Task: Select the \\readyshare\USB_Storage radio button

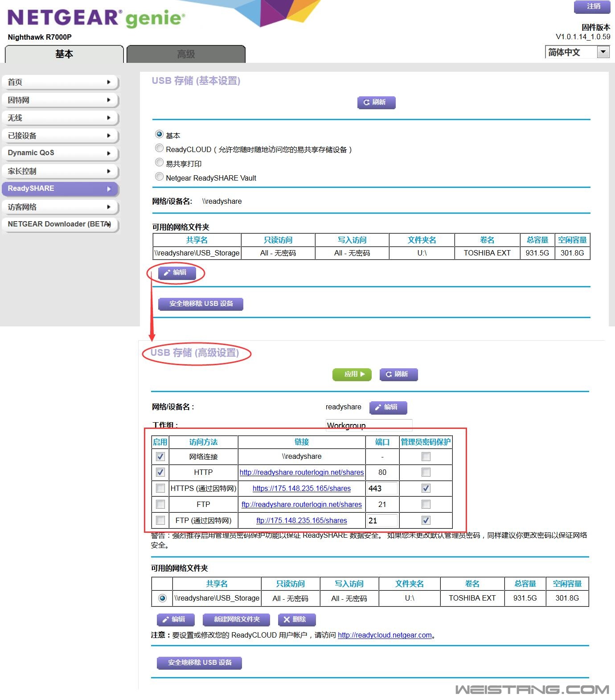Action: (x=162, y=598)
